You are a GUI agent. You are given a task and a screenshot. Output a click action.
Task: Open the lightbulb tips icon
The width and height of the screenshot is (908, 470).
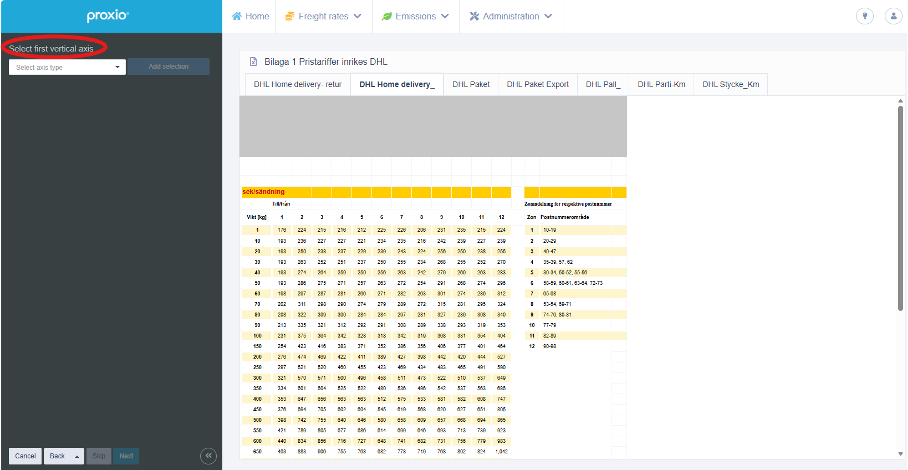point(865,16)
